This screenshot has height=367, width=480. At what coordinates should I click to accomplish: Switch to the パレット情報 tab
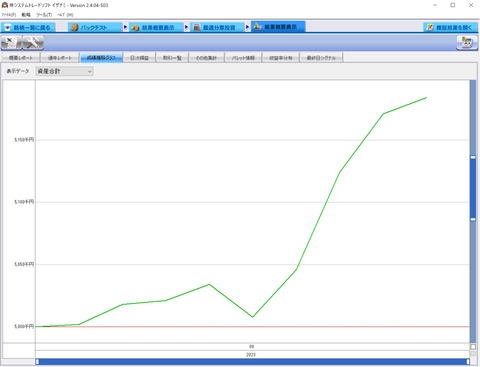point(243,58)
